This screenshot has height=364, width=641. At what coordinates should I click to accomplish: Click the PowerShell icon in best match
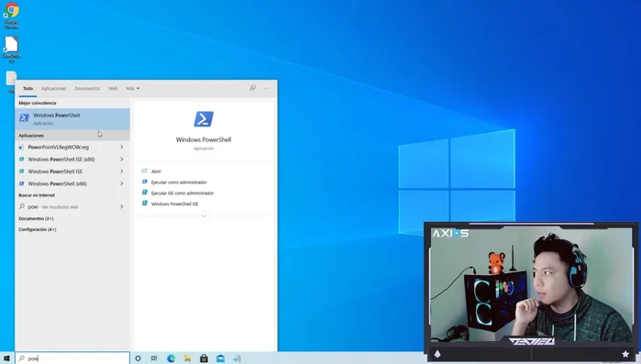tap(24, 118)
